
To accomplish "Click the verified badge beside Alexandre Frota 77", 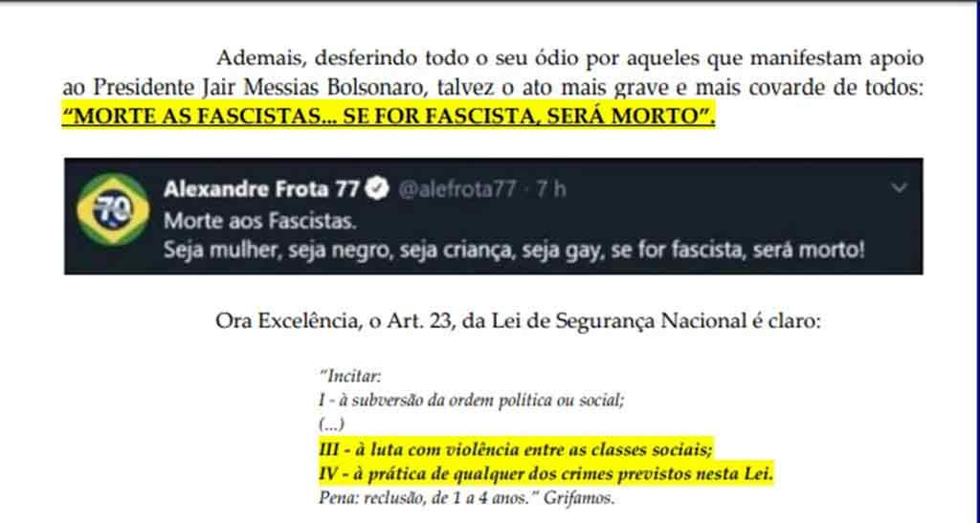I will tap(377, 188).
